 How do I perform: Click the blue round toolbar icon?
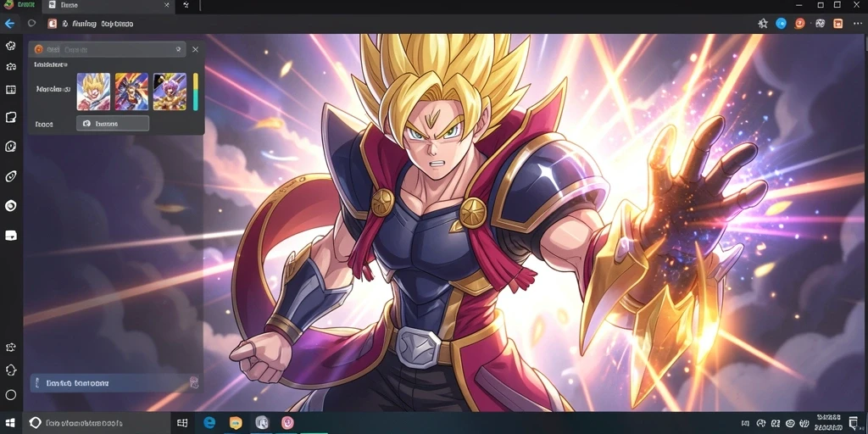(781, 23)
